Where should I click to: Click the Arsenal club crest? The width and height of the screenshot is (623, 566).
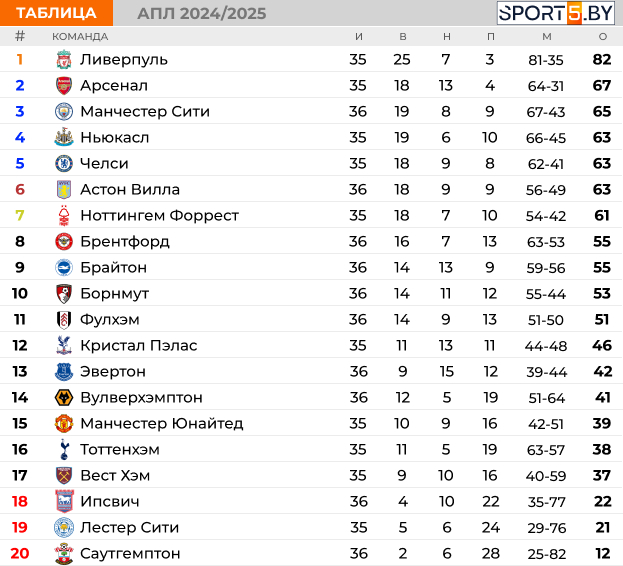tap(64, 86)
